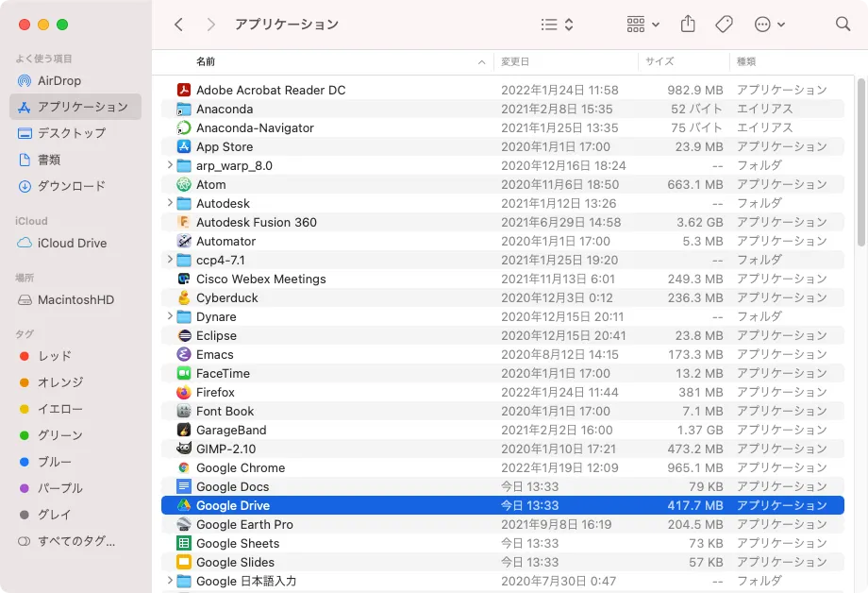
Task: Expand the arp_warp_8.0 folder
Action: pyautogui.click(x=170, y=165)
